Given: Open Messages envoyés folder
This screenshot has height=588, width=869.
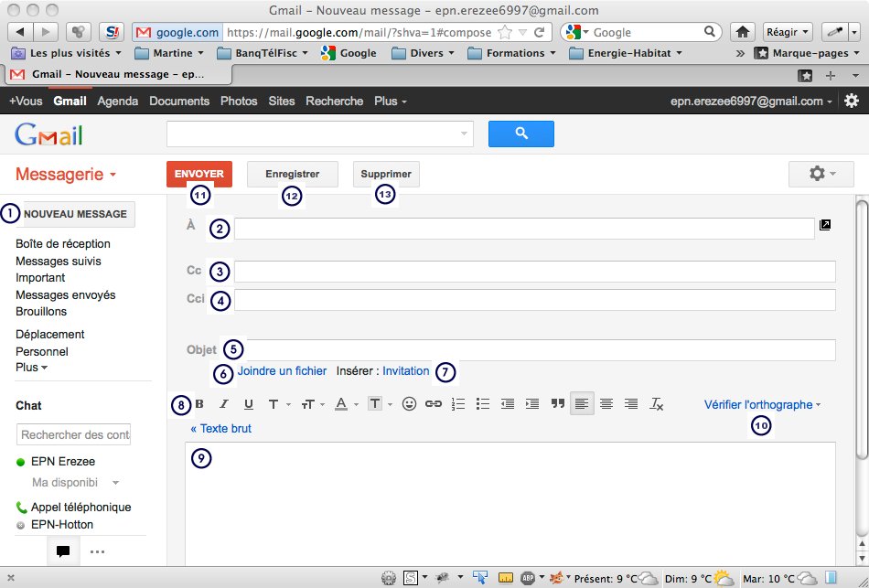Looking at the screenshot, I should tap(65, 294).
